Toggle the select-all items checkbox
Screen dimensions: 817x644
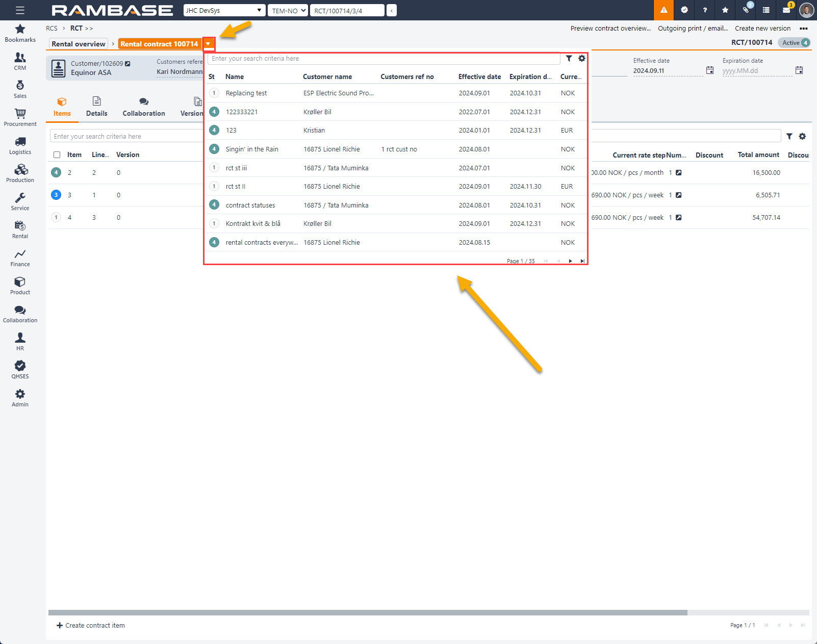57,155
